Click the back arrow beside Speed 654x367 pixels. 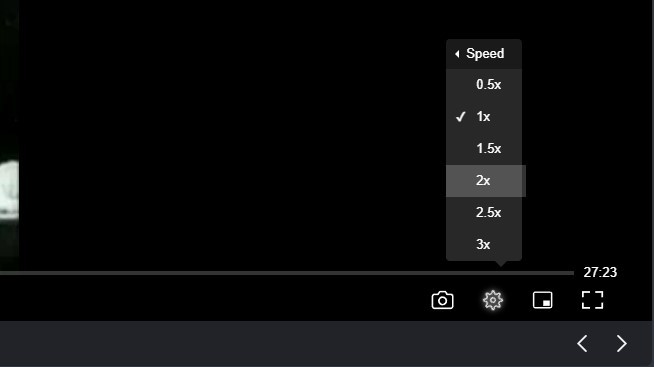[457, 54]
